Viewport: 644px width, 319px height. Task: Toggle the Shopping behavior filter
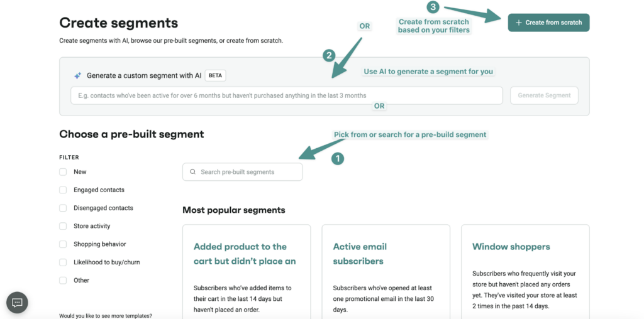click(63, 244)
